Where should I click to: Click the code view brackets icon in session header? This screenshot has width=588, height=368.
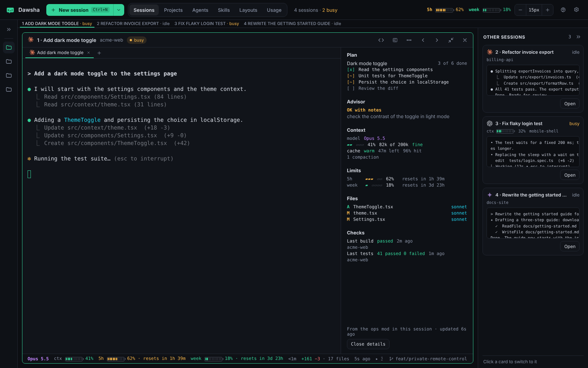[381, 40]
